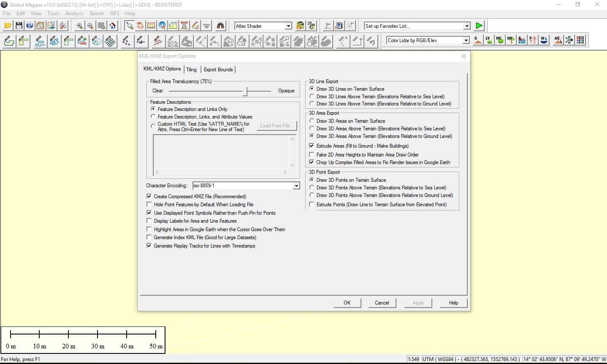Open data files via the folder icon
This screenshot has height=364, width=607.
8,26
